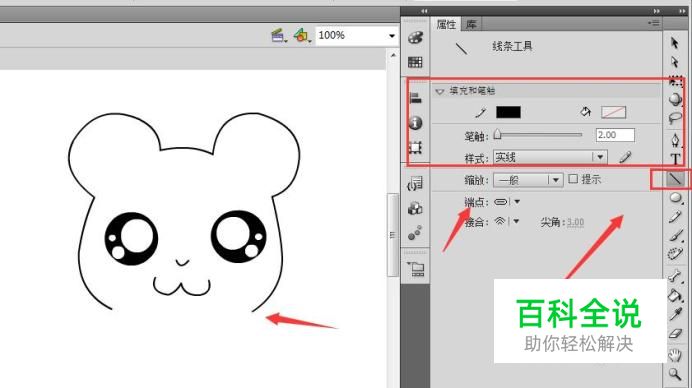Select the Paint Bucket tool
Screen dimensions: 692x388
click(675, 295)
